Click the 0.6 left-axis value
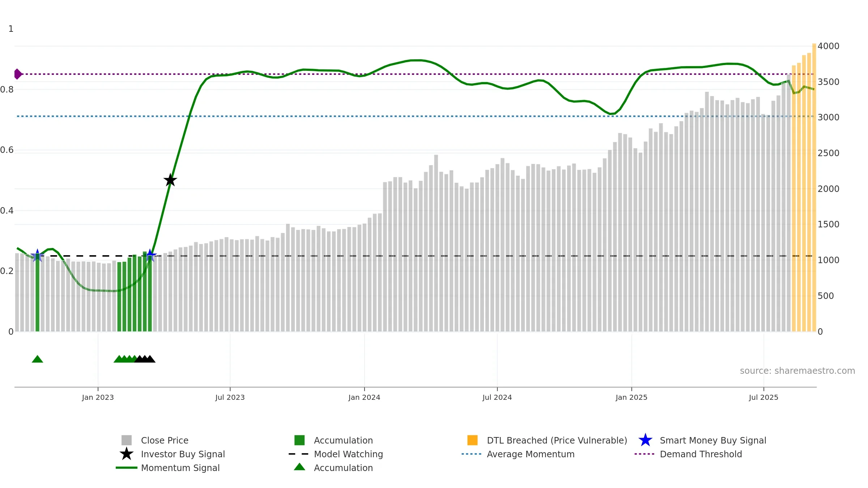Screen dimensions: 868x488 tap(7, 150)
